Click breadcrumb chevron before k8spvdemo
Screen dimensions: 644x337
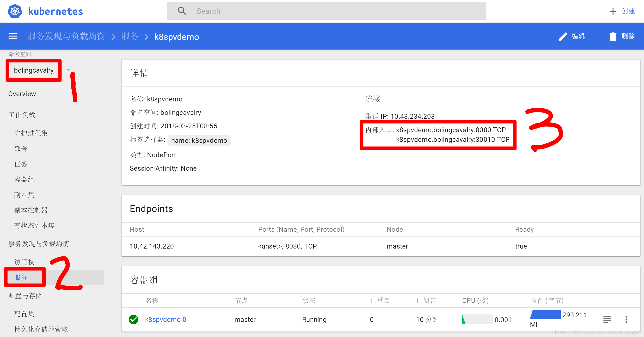pyautogui.click(x=147, y=37)
